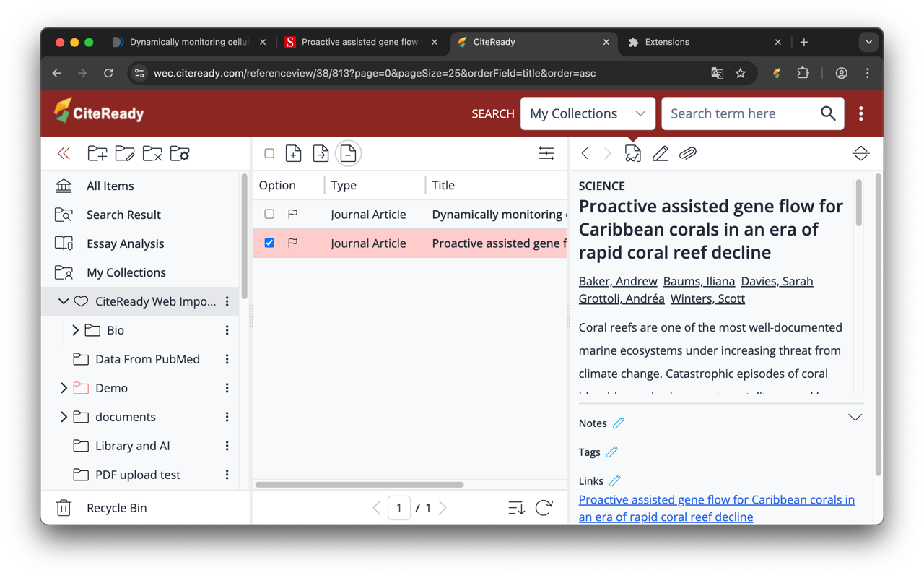Expand the documents folder
This screenshot has height=578, width=924.
(x=64, y=417)
